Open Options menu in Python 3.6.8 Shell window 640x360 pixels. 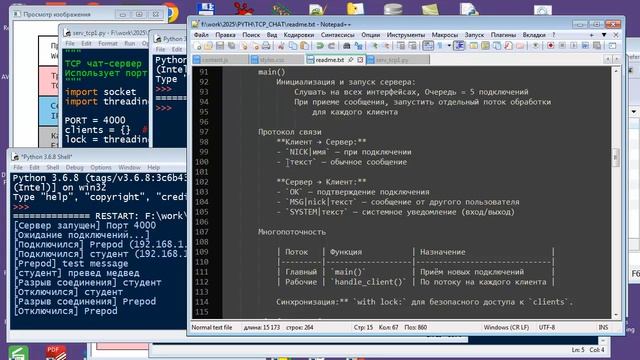coord(101,168)
